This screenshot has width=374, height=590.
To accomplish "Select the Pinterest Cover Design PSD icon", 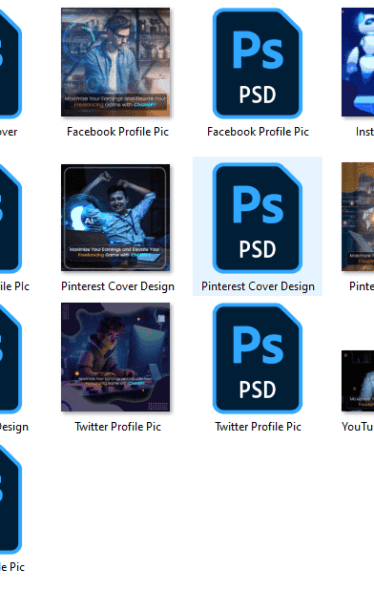I will point(257,218).
